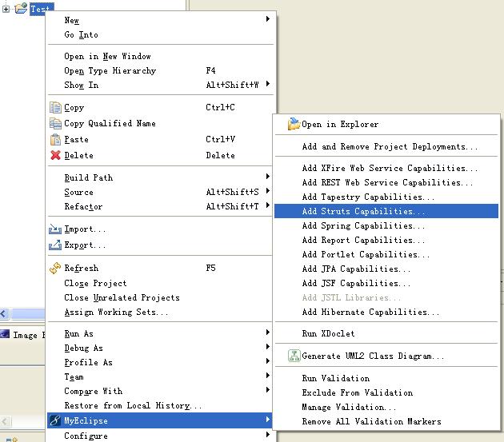The image size is (504, 442).
Task: Click the UML2 class diagram icon
Action: point(294,356)
